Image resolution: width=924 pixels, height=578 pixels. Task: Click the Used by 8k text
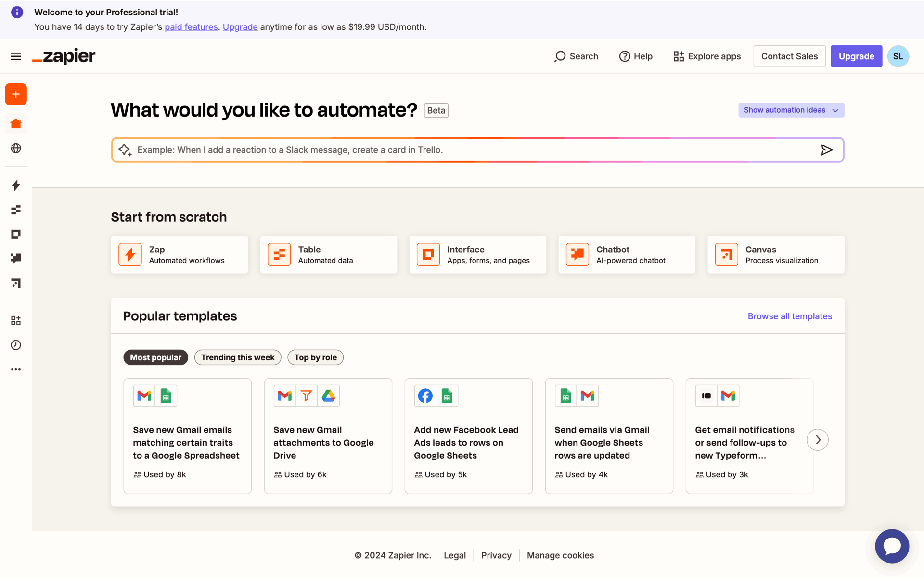coord(165,474)
